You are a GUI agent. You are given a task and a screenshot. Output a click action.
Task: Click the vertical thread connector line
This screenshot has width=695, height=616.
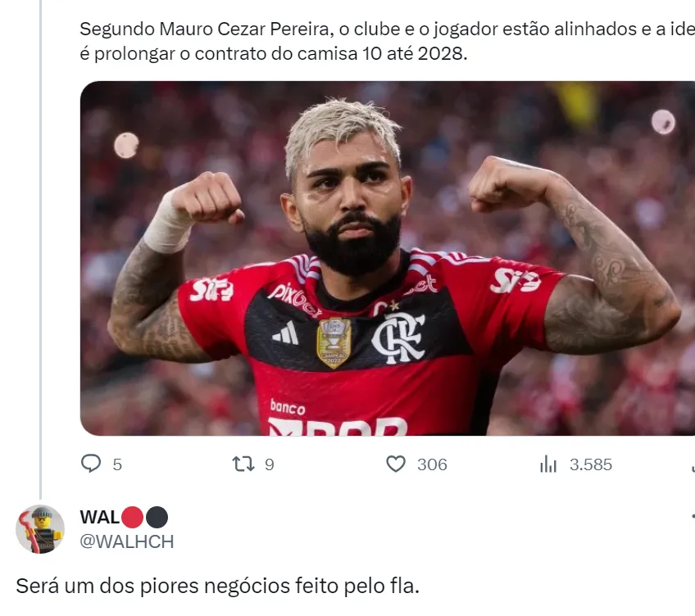pyautogui.click(x=41, y=250)
